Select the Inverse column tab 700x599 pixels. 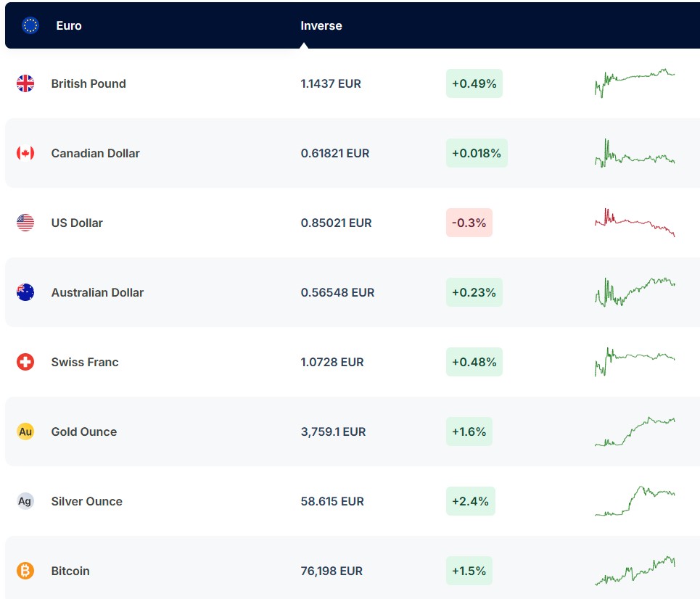click(321, 25)
